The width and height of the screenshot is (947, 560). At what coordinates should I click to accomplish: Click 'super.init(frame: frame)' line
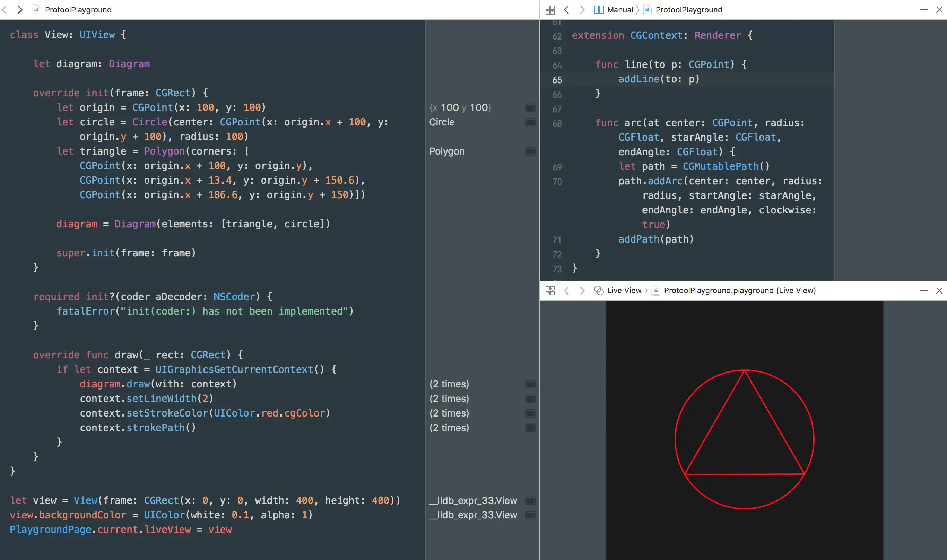pyautogui.click(x=126, y=253)
